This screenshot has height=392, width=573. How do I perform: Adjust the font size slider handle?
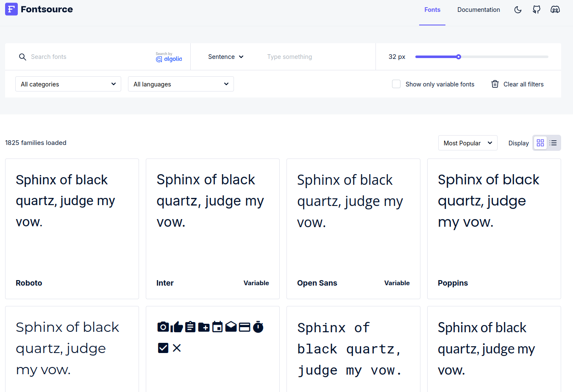[459, 57]
